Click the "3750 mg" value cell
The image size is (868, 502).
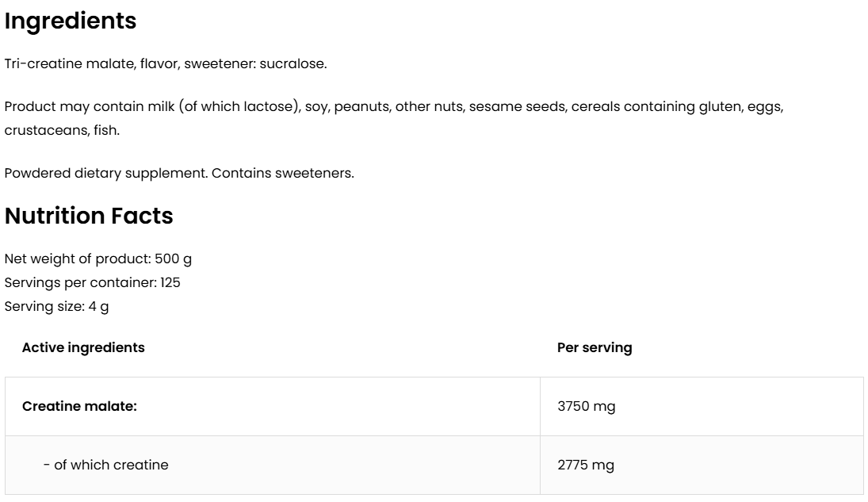(x=587, y=406)
